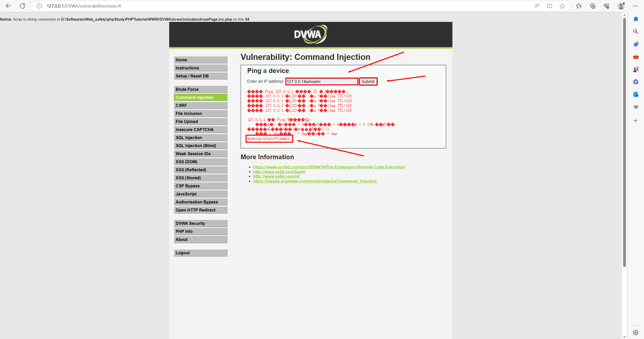Viewport: 644px width, 339px height.
Task: Click the Scribd PHP RCE reference link
Action: tap(328, 167)
